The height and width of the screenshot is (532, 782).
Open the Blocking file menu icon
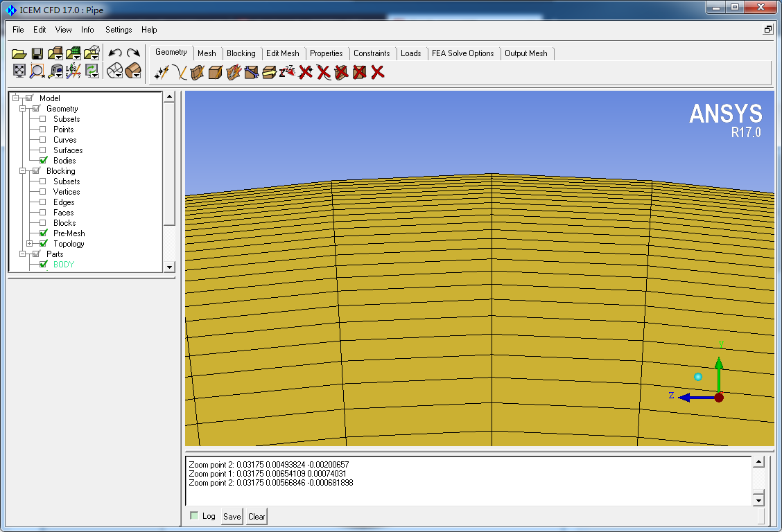click(x=92, y=53)
